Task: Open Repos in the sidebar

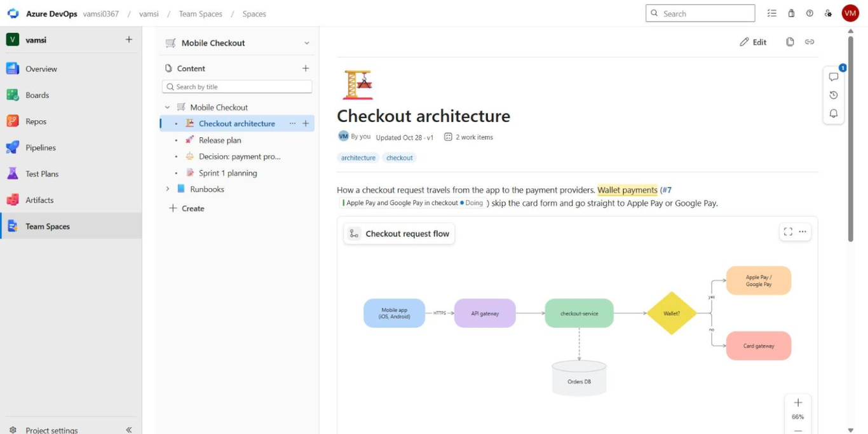Action: coord(71,121)
